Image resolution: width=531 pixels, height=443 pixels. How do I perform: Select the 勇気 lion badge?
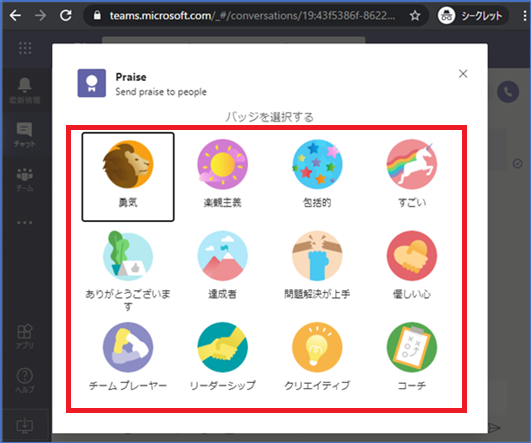point(128,177)
